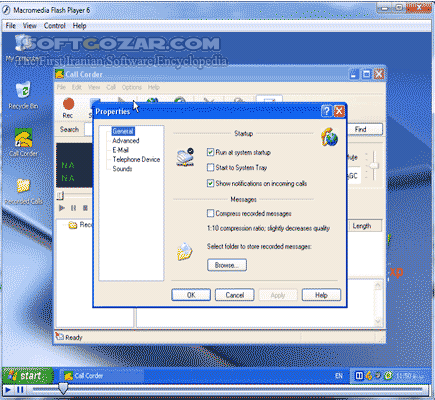Open the View menu in Flash Player
435x400 pixels.
point(30,26)
